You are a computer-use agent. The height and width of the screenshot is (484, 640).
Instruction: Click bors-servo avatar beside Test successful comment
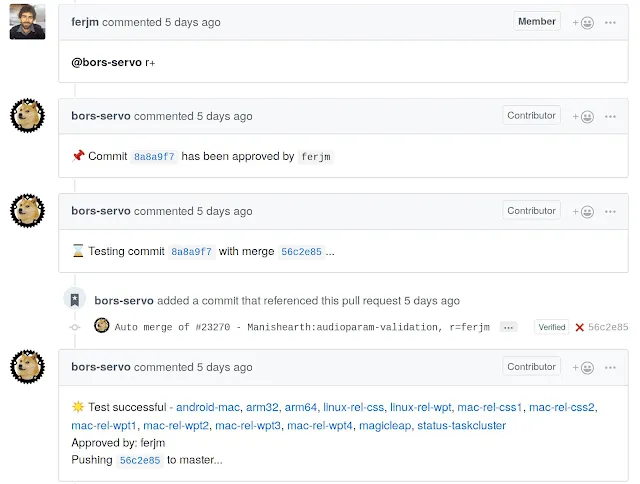click(27, 367)
